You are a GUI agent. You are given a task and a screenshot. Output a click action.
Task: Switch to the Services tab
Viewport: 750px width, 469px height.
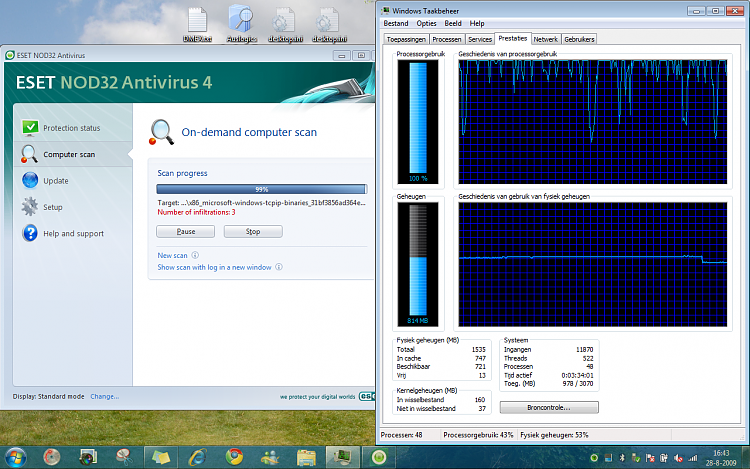click(480, 39)
